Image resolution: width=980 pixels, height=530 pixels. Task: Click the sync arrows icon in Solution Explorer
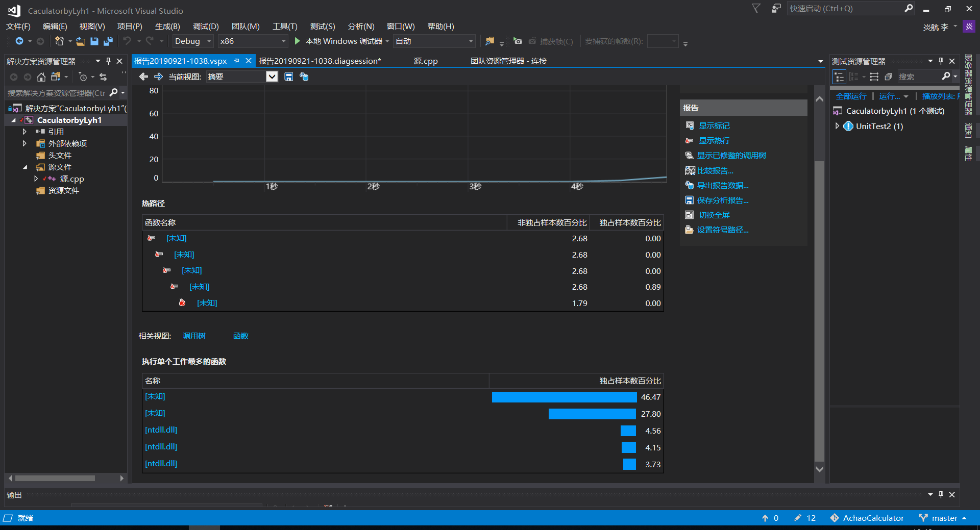(x=103, y=77)
